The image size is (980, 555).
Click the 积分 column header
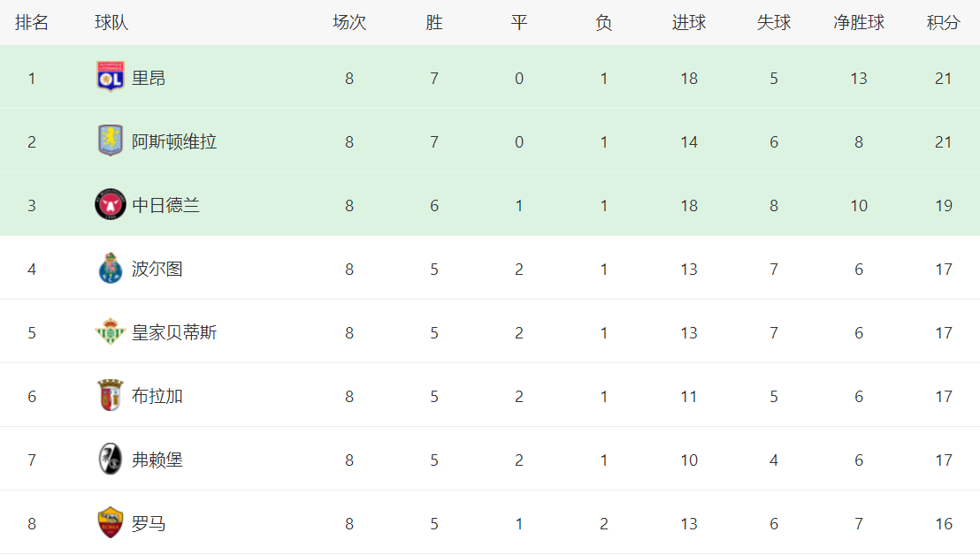(943, 23)
